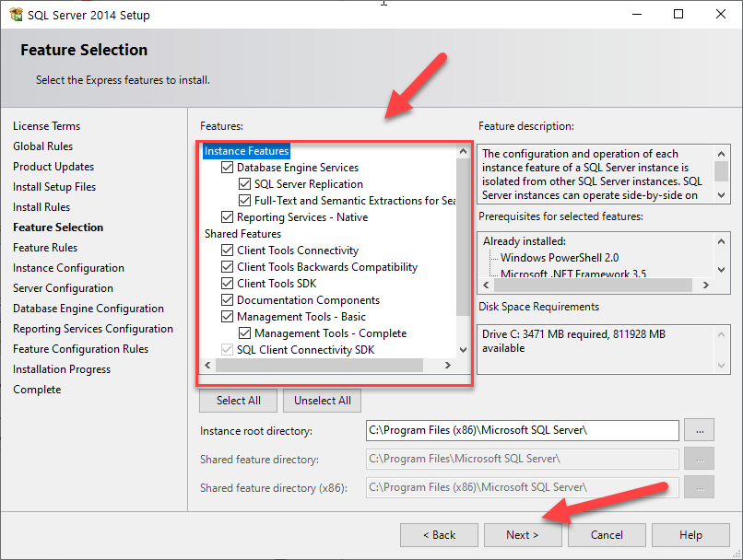Click the Instance root directory field
This screenshot has height=560, width=743.
(x=522, y=430)
